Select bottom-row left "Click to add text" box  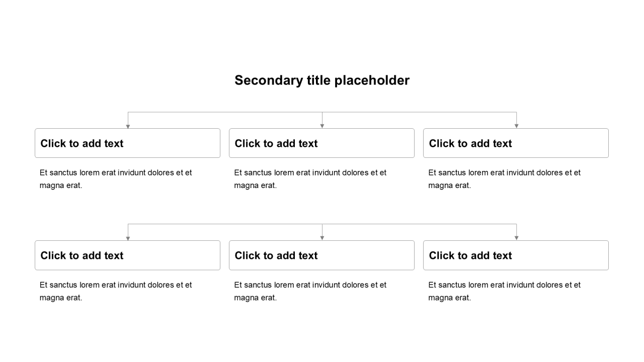tap(127, 255)
